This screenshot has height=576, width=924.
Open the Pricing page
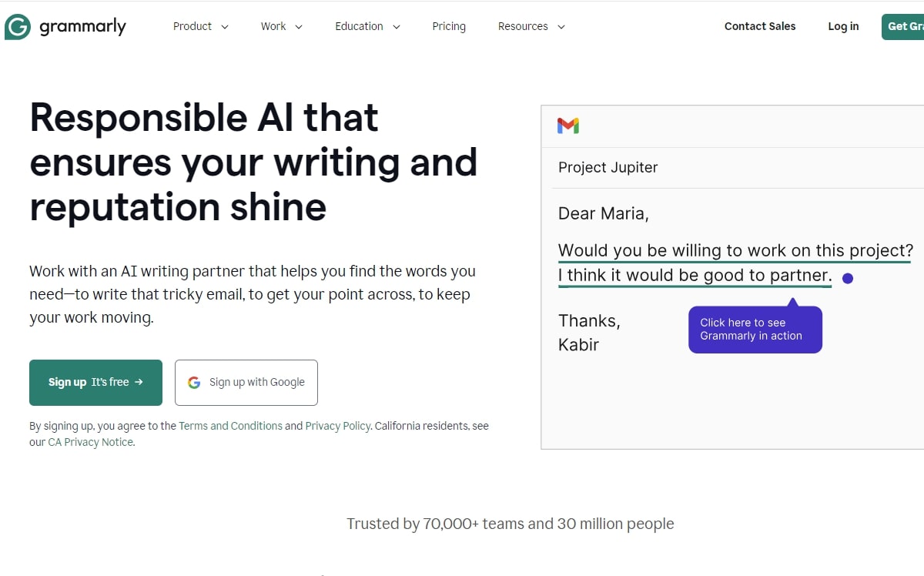[x=449, y=26]
